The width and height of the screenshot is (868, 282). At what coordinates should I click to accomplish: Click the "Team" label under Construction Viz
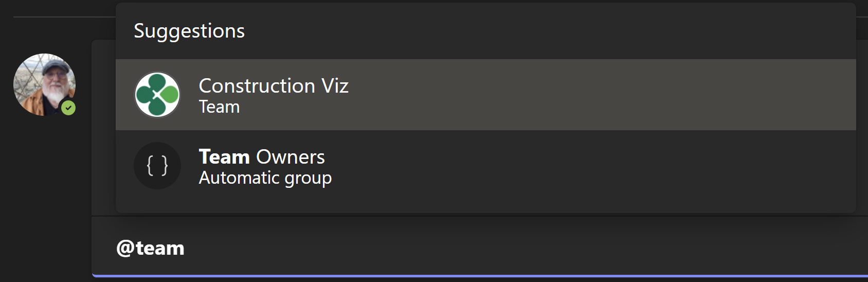220,107
